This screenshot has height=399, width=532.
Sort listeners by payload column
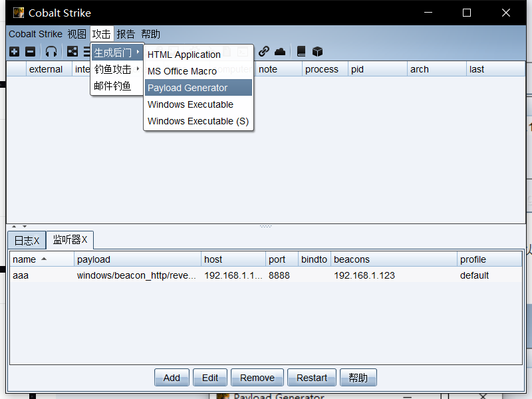pyautogui.click(x=138, y=259)
